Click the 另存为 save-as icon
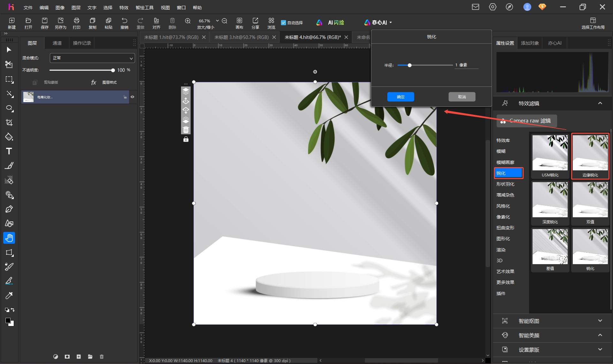This screenshot has height=364, width=613. pos(61,23)
